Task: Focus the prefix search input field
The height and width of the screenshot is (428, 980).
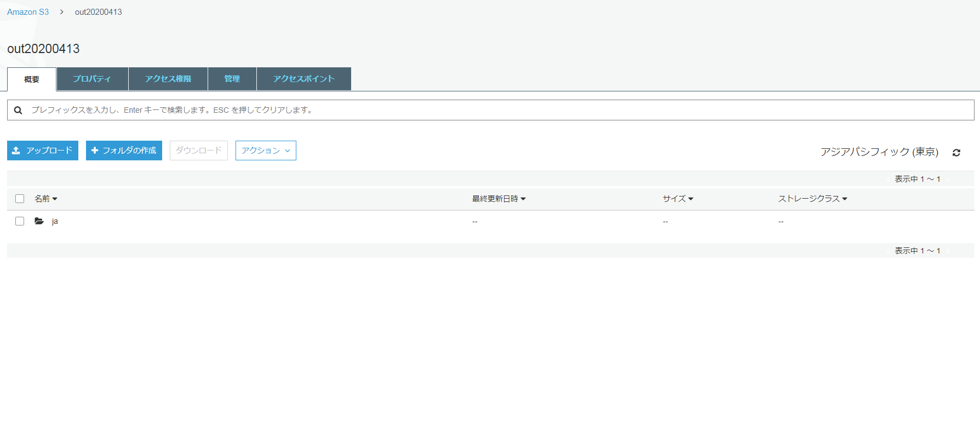Action: pyautogui.click(x=491, y=110)
